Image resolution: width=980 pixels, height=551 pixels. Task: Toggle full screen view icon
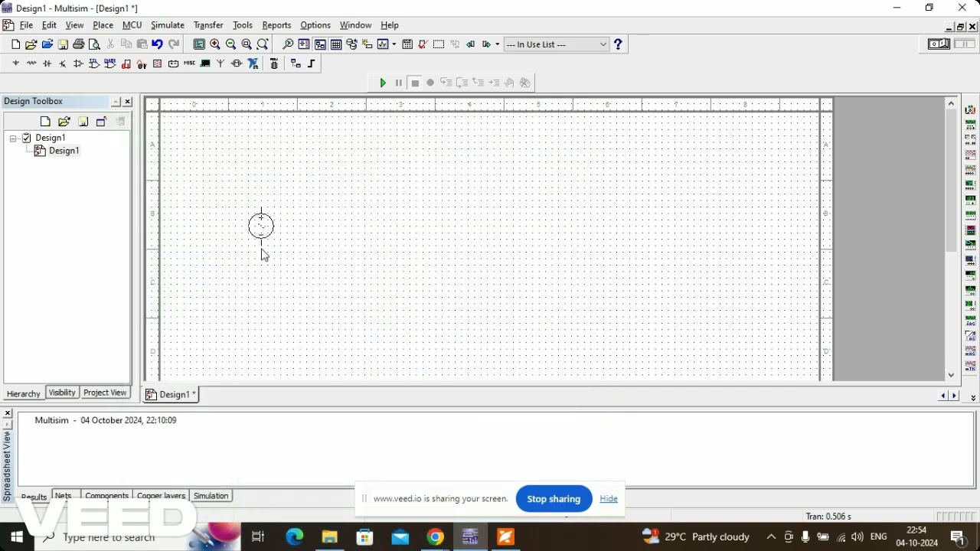[x=199, y=44]
